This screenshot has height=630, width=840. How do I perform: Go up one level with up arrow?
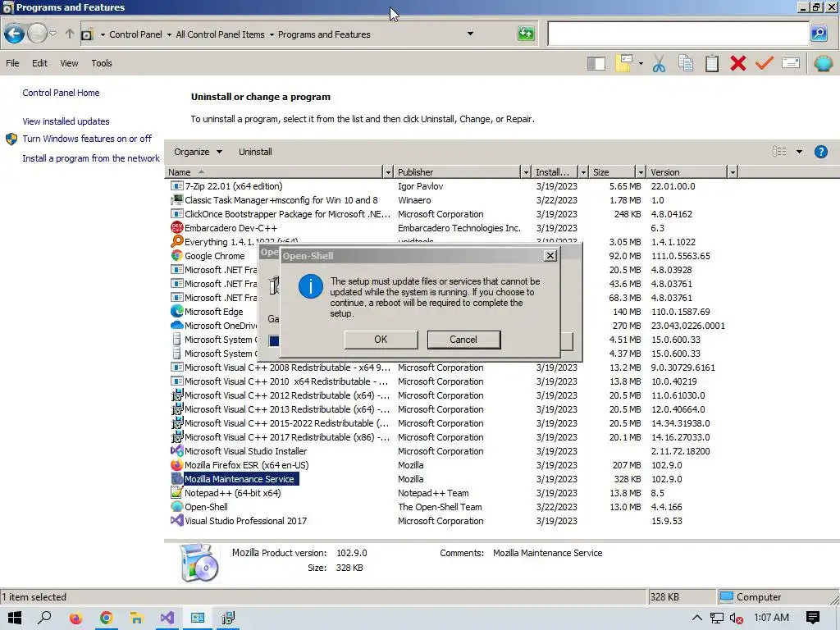tap(70, 34)
